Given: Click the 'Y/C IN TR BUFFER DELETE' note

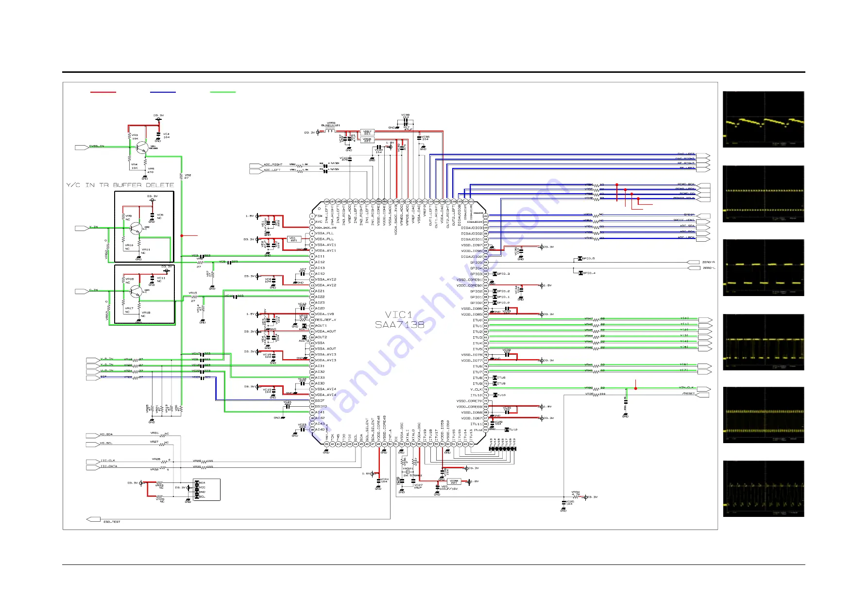Looking at the screenshot, I should pyautogui.click(x=120, y=185).
